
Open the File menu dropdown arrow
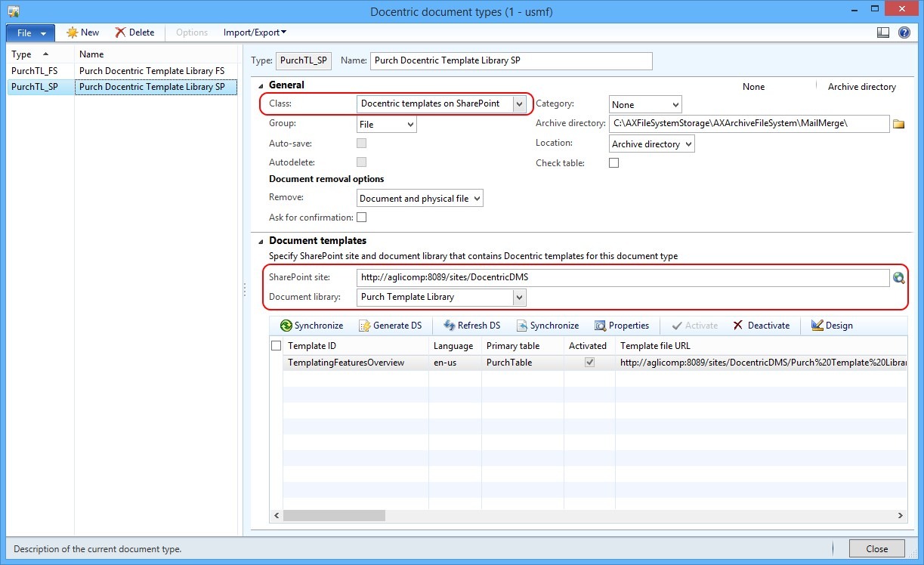(43, 33)
